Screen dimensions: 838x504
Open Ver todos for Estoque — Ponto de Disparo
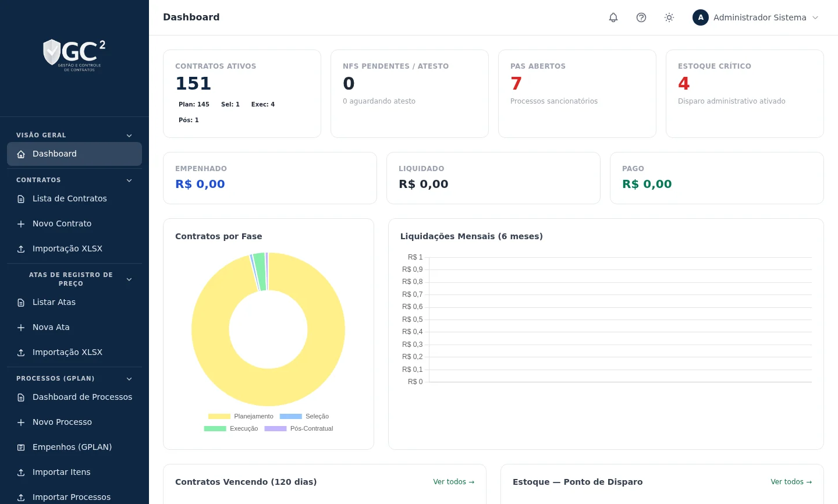click(791, 482)
